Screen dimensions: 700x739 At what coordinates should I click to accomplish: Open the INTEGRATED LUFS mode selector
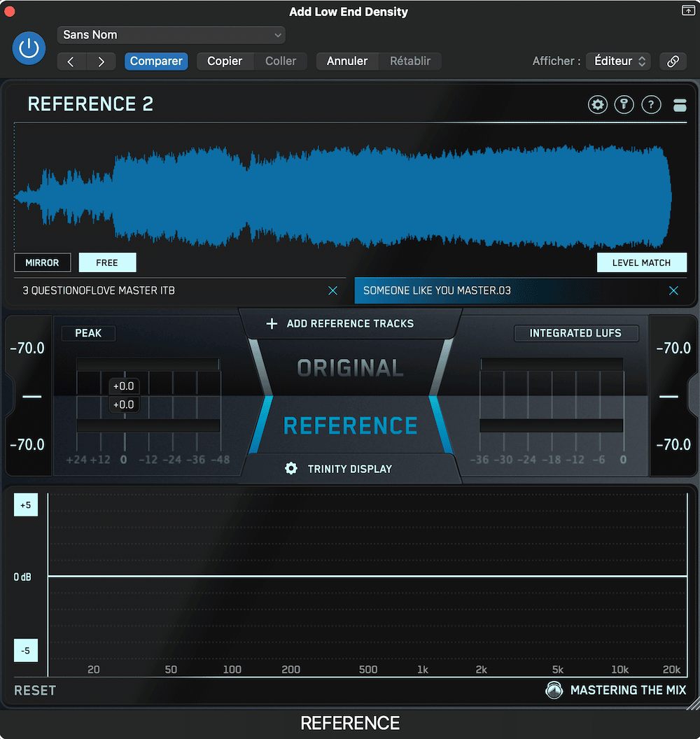point(576,333)
